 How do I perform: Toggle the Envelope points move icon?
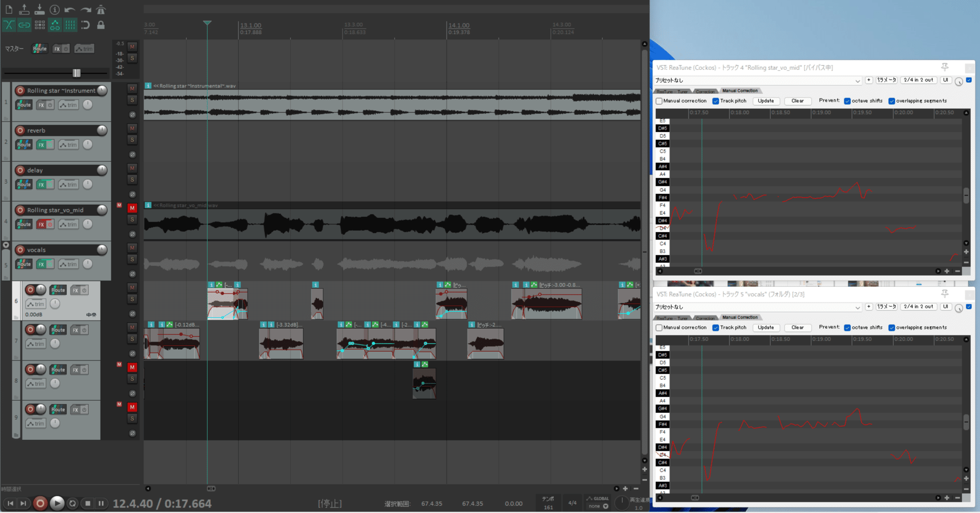pos(55,25)
